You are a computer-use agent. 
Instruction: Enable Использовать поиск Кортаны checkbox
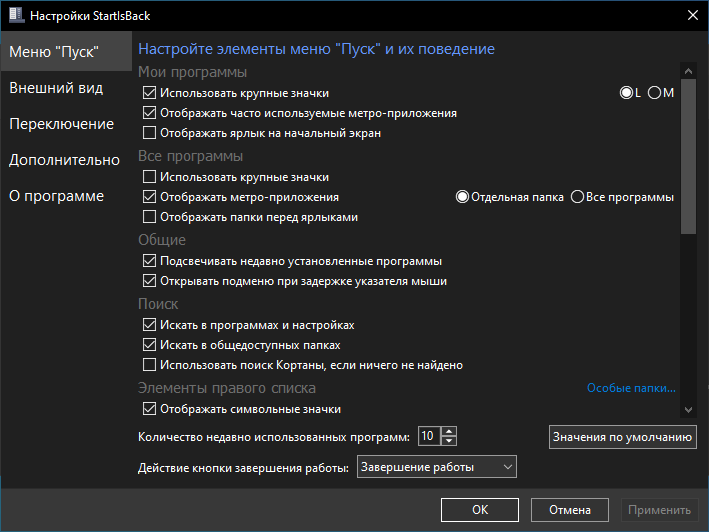pyautogui.click(x=149, y=365)
